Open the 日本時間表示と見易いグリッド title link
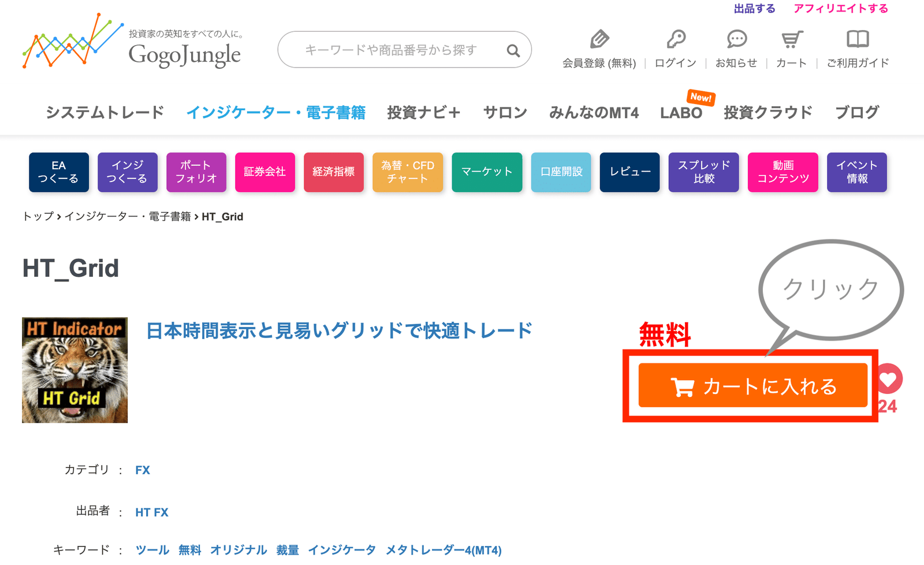 (x=340, y=330)
